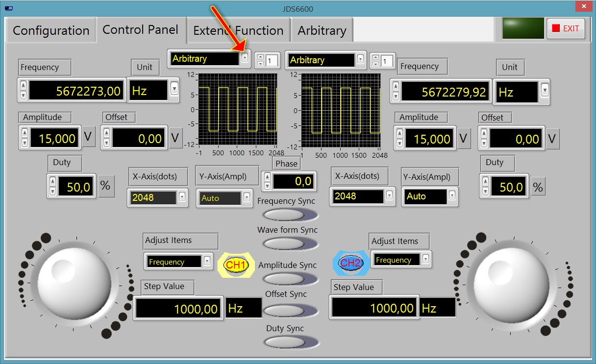Click CH2 Duty percent unit box

pyautogui.click(x=538, y=187)
